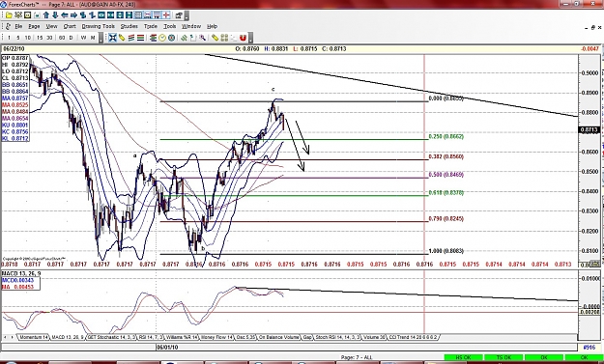Switch to the Momentum 14 study tab
Viewport: 604px width, 364px height.
click(x=34, y=337)
